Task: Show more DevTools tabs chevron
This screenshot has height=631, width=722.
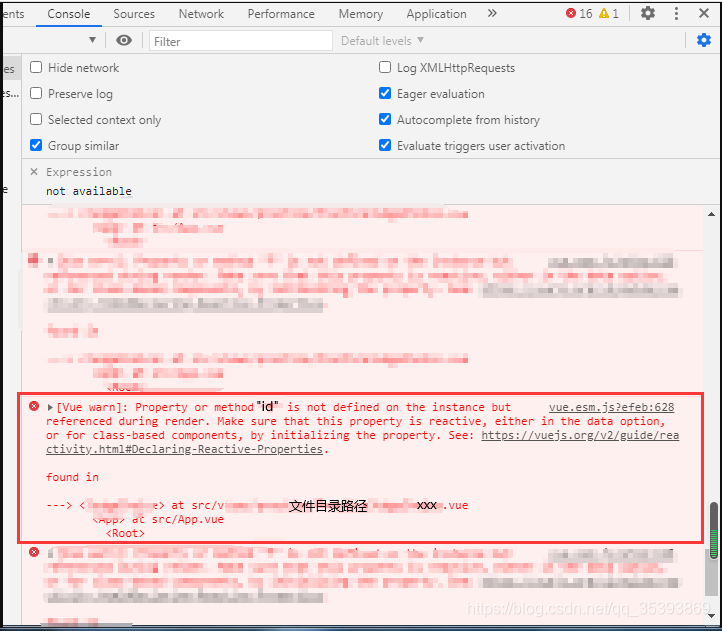Action: (492, 13)
